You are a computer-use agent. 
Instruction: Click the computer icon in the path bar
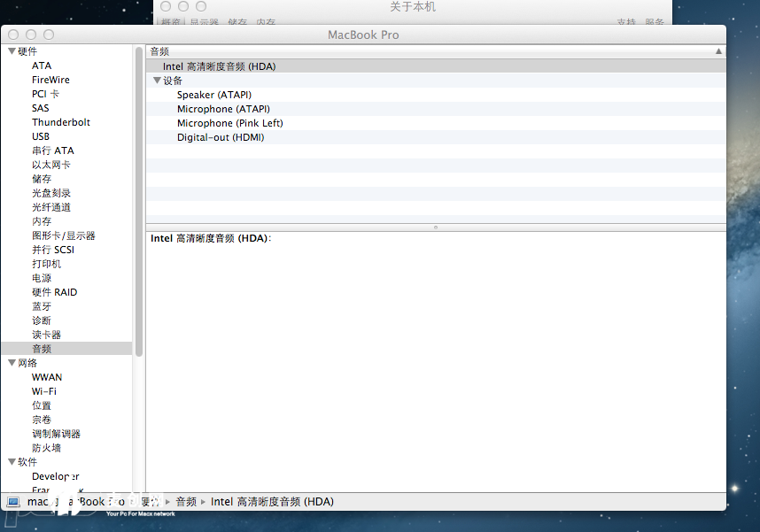[x=13, y=502]
